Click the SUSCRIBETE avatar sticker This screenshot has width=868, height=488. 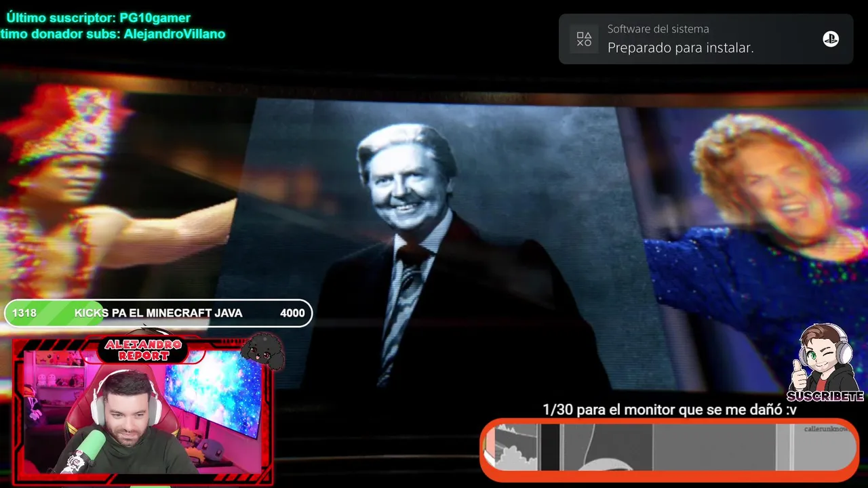(825, 363)
